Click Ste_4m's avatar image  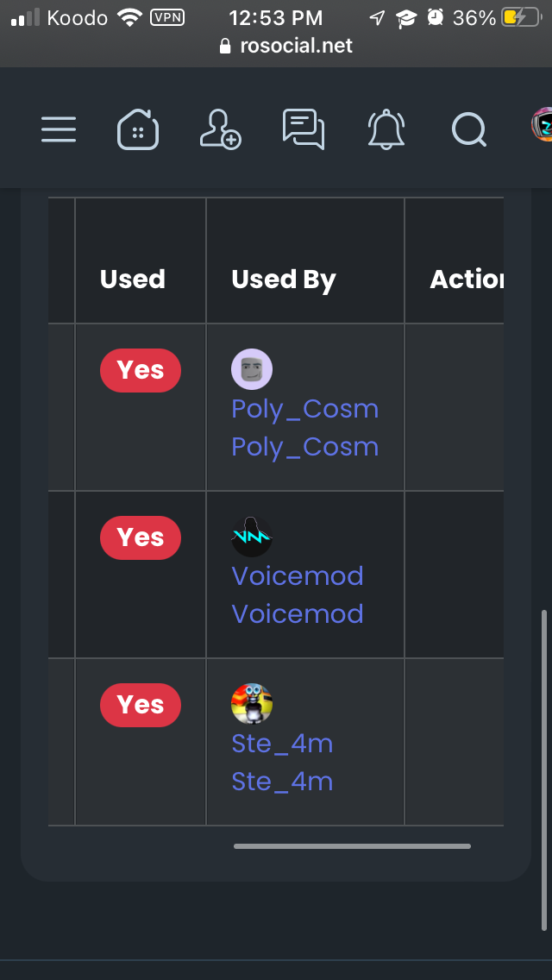pos(252,704)
